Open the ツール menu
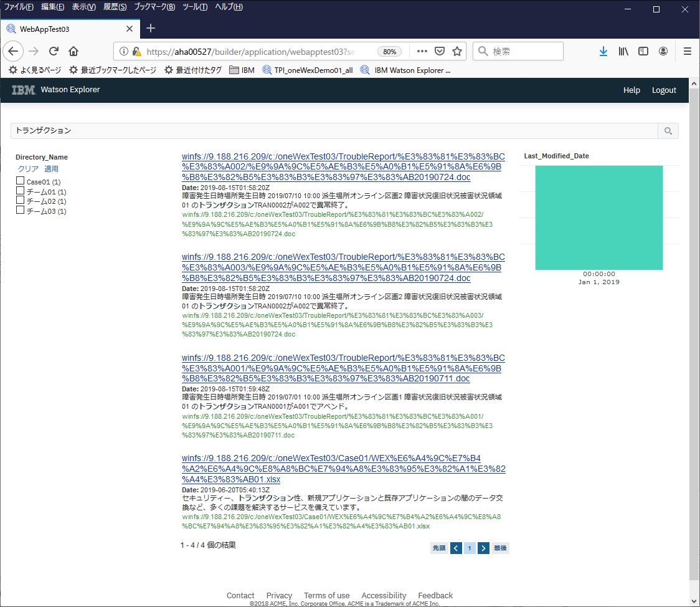This screenshot has width=700, height=607. click(195, 7)
